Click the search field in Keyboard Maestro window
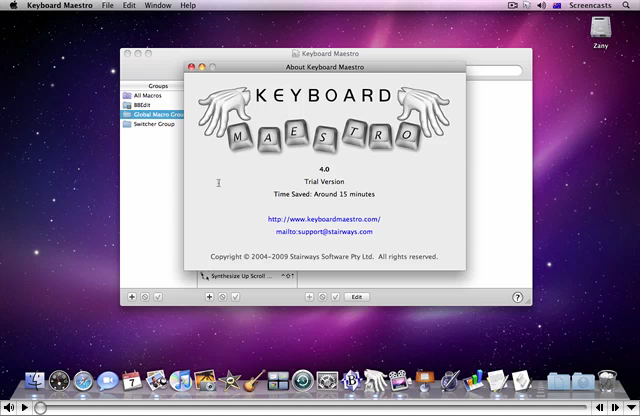Viewport: 640px width, 416px height. pos(494,71)
